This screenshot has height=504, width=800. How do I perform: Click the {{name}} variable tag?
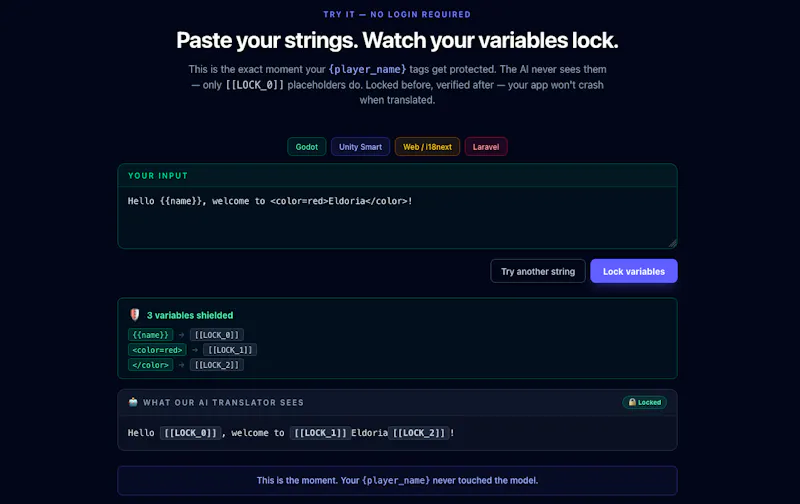[x=151, y=335]
